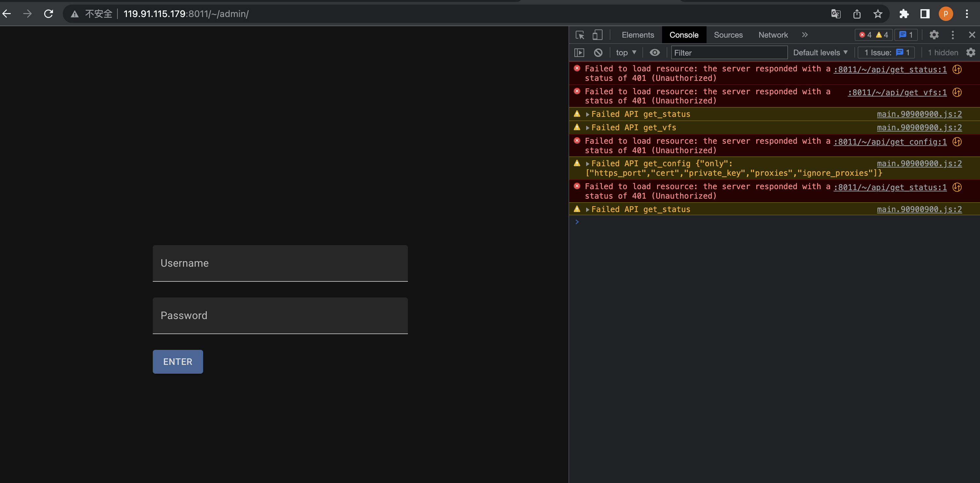Click the Username input field
Screen dimensions: 980x483
tap(280, 263)
